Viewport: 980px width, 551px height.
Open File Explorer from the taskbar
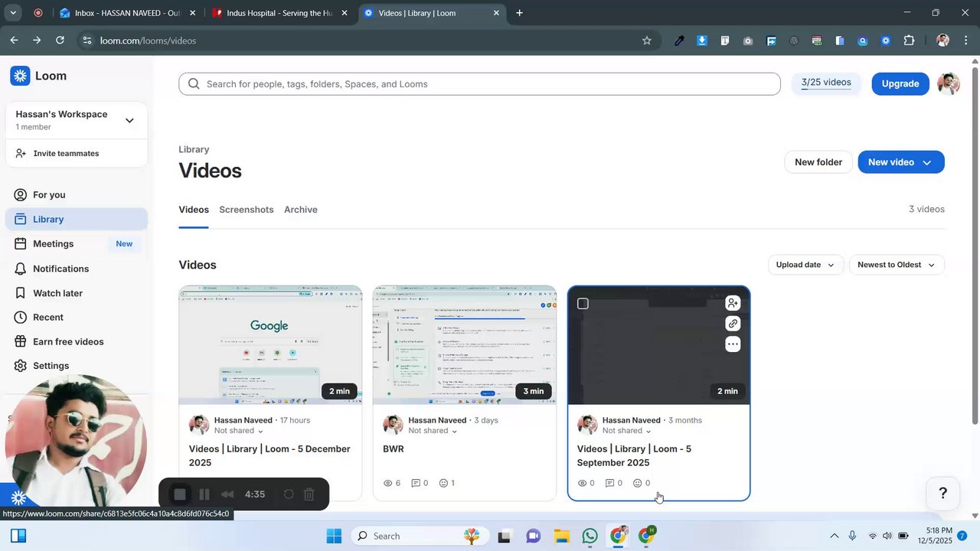coord(561,536)
